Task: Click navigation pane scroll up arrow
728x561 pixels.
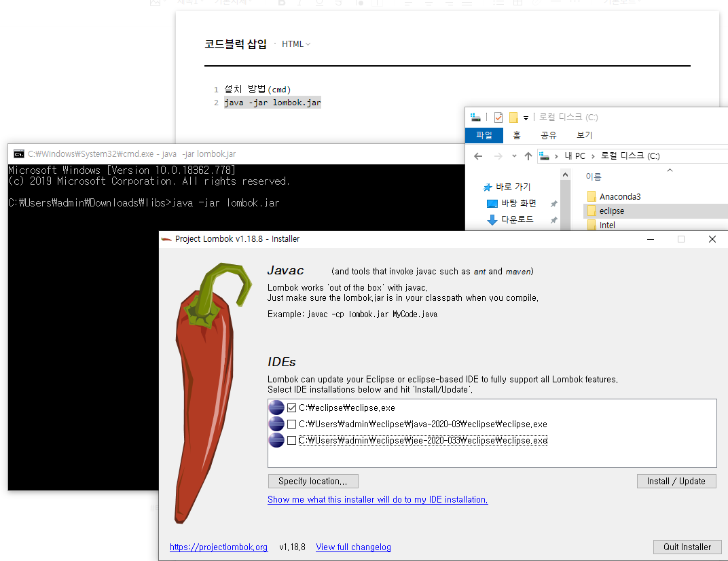Action: (565, 175)
